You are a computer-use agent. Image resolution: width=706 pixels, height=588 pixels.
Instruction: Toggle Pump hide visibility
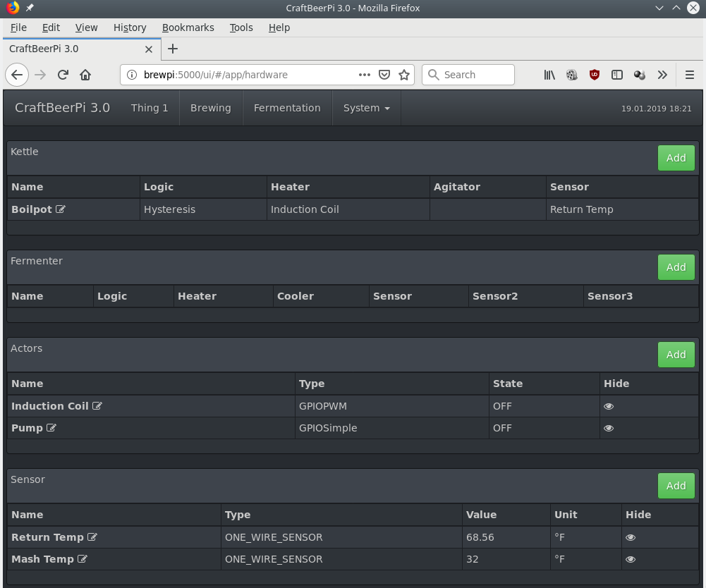tap(609, 428)
